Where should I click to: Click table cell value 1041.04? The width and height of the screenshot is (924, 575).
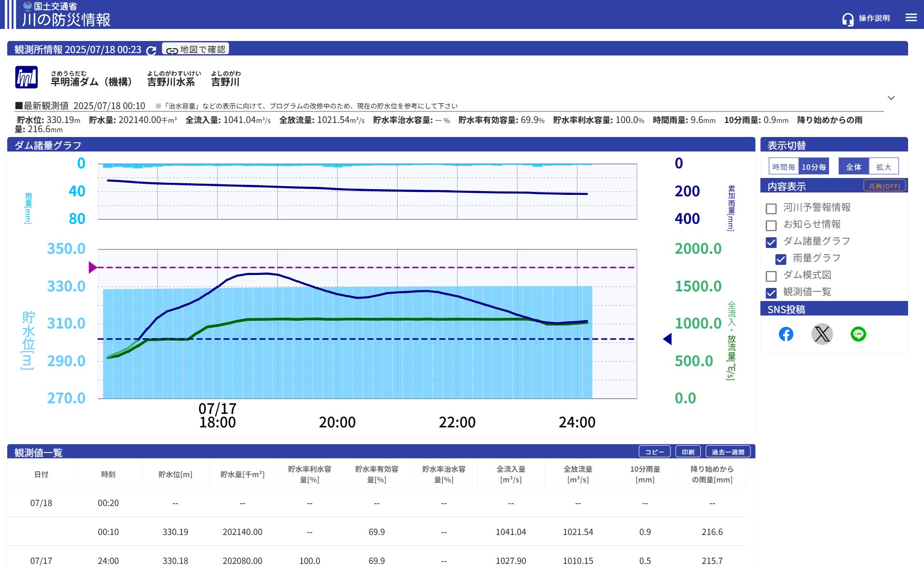click(511, 532)
